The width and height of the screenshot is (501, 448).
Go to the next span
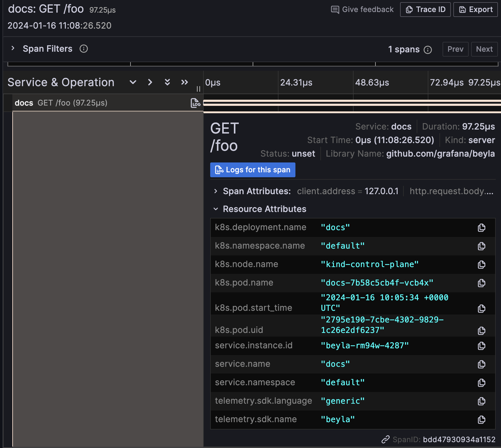click(484, 49)
